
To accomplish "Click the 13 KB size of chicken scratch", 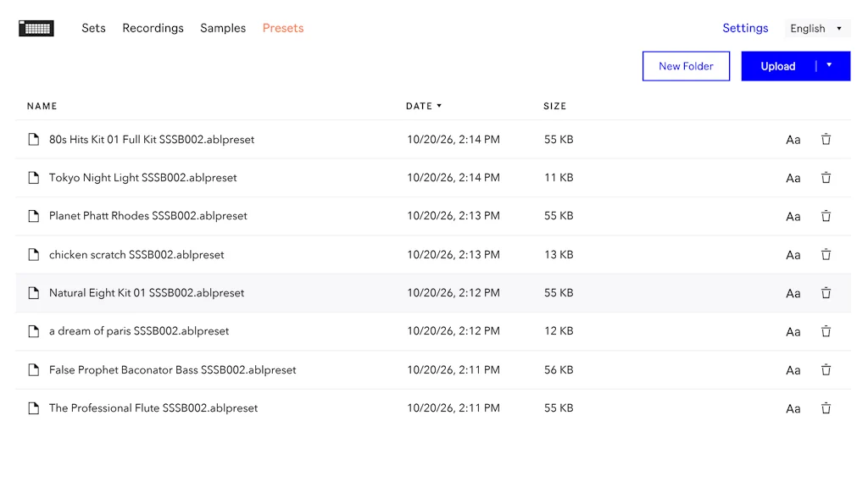I will point(559,255).
